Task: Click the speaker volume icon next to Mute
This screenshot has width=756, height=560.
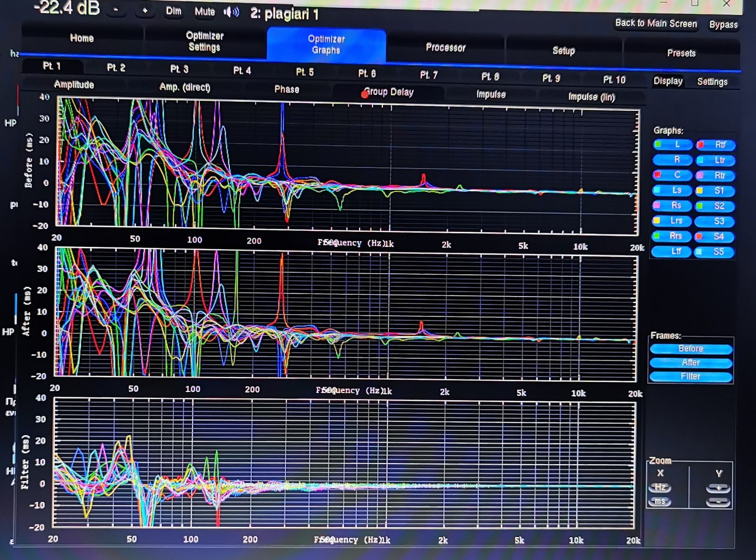Action: coord(231,12)
